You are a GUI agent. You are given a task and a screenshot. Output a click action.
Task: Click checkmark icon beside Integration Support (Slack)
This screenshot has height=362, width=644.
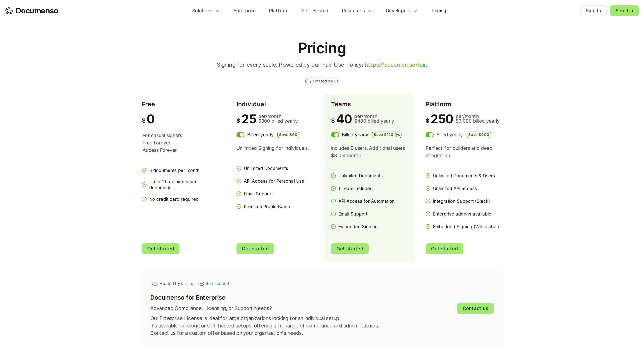[428, 201]
